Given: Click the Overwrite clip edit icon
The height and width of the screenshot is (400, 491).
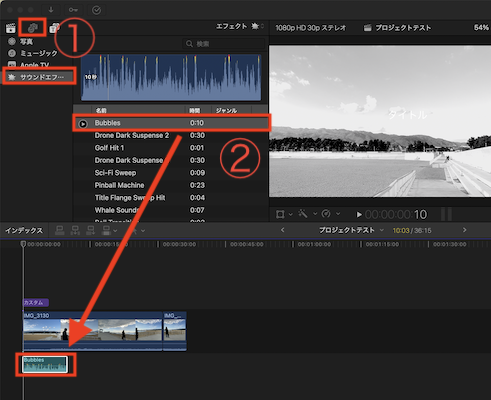Looking at the screenshot, I should click(x=106, y=230).
